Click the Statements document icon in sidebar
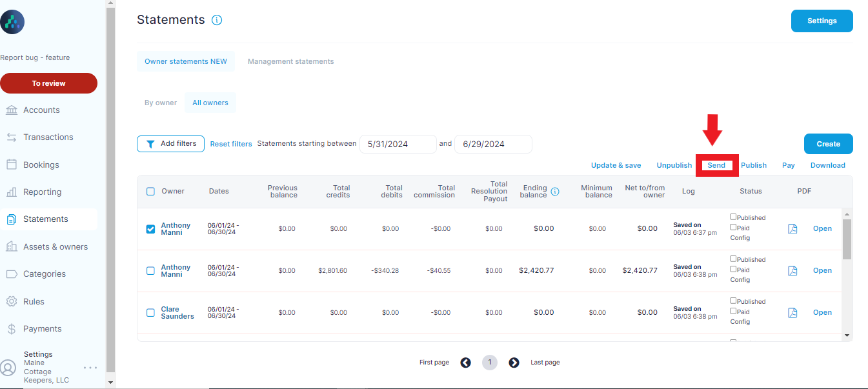The height and width of the screenshot is (389, 868). (x=12, y=219)
